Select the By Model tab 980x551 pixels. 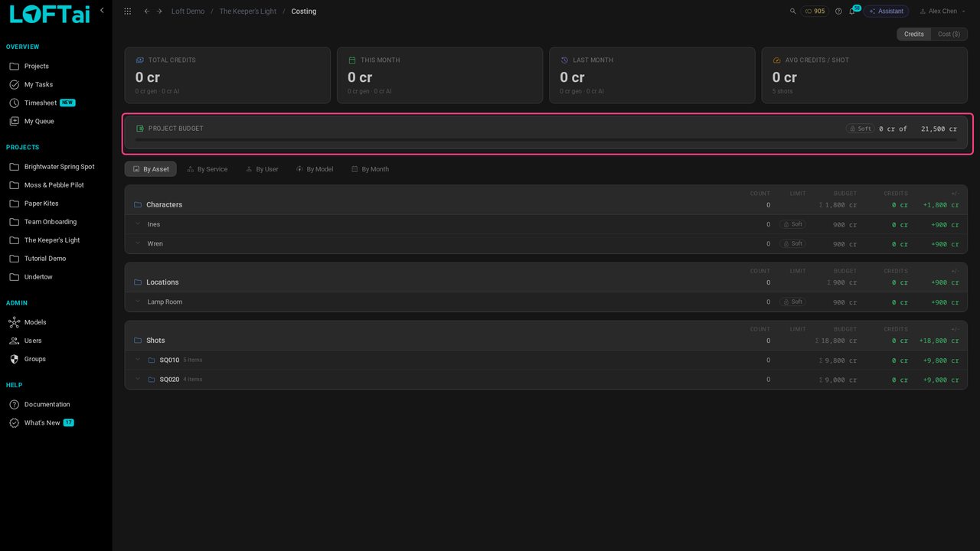point(315,169)
